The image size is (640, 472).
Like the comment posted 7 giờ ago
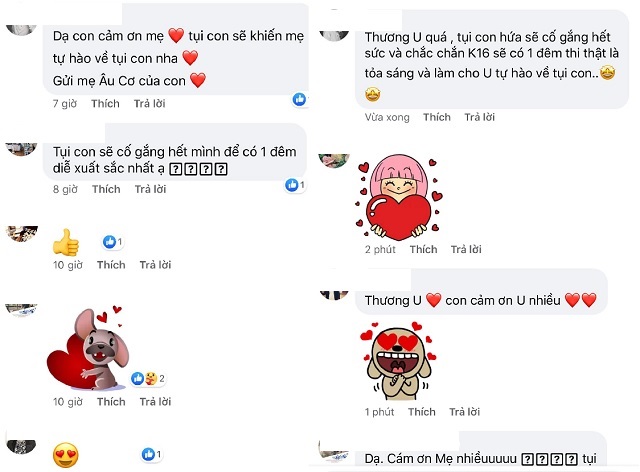(x=105, y=104)
